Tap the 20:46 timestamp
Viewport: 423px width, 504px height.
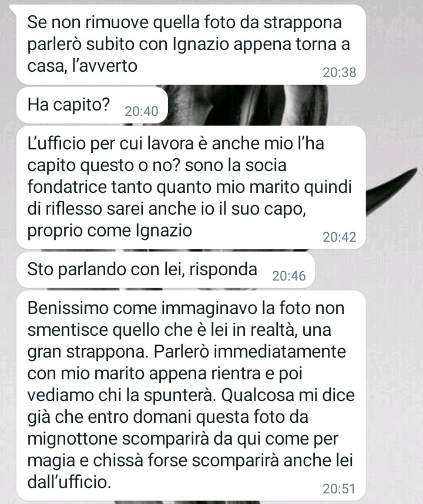tap(288, 276)
